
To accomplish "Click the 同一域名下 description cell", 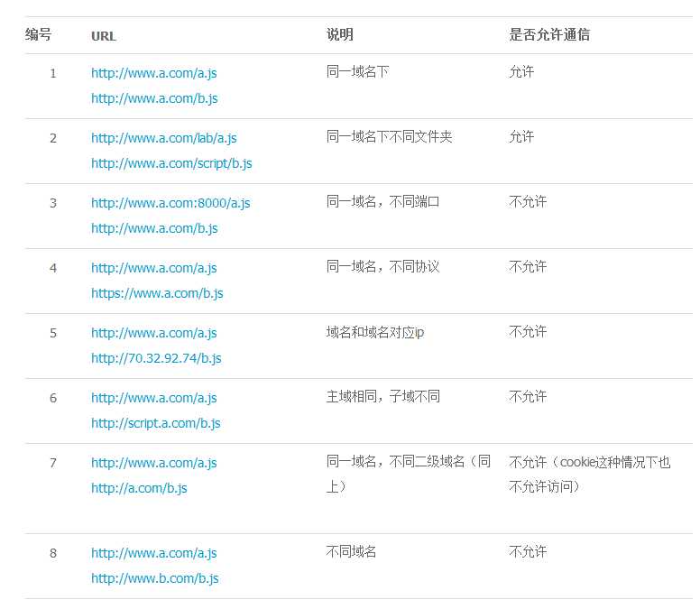I will 357,71.
